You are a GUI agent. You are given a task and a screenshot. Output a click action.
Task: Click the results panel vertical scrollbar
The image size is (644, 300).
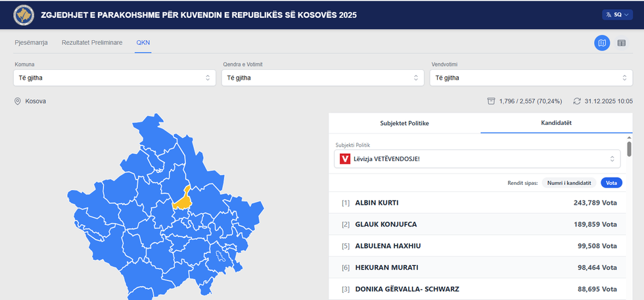click(x=629, y=148)
